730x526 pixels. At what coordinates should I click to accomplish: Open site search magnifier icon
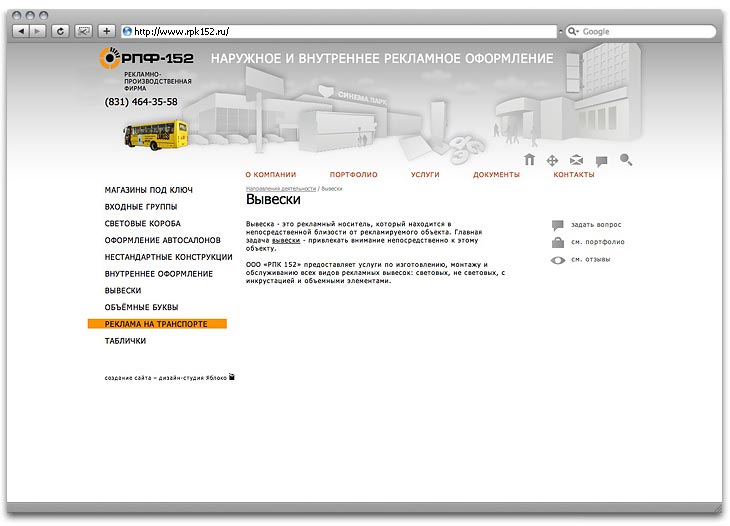point(626,160)
